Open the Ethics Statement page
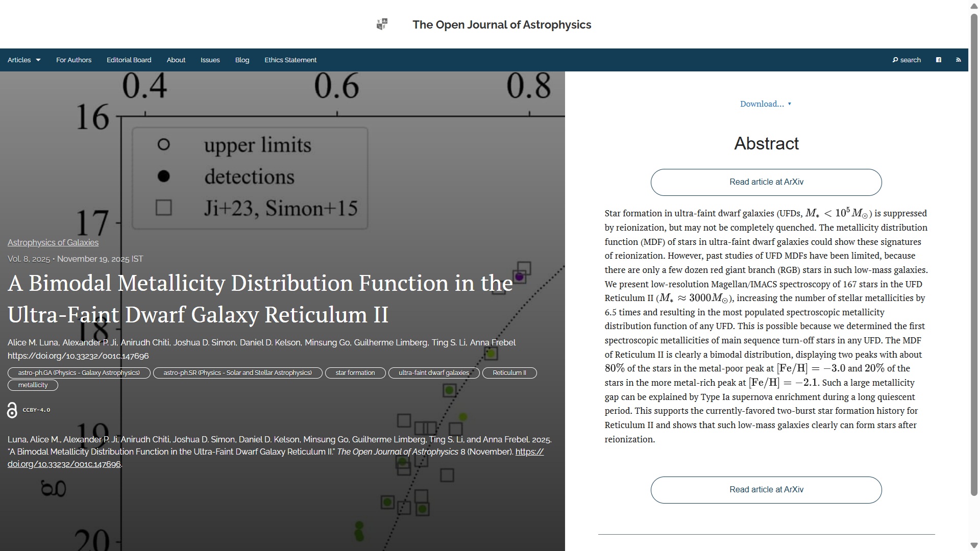This screenshot has width=980, height=551. (x=290, y=60)
